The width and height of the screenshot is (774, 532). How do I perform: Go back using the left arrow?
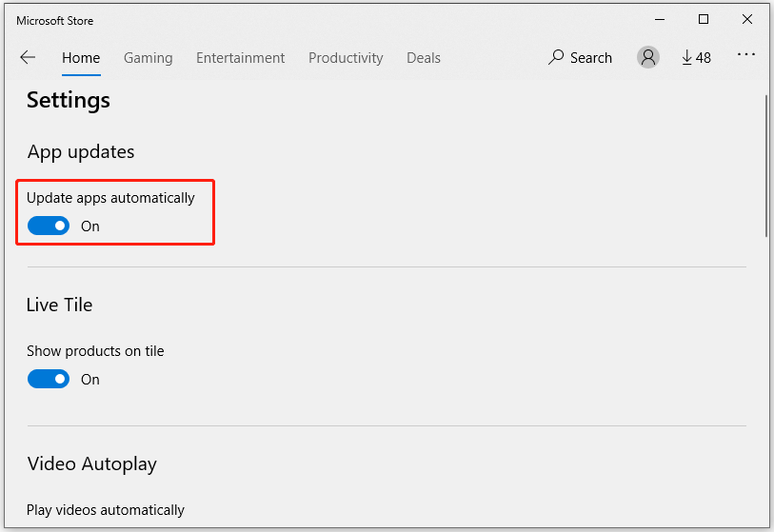(x=27, y=58)
